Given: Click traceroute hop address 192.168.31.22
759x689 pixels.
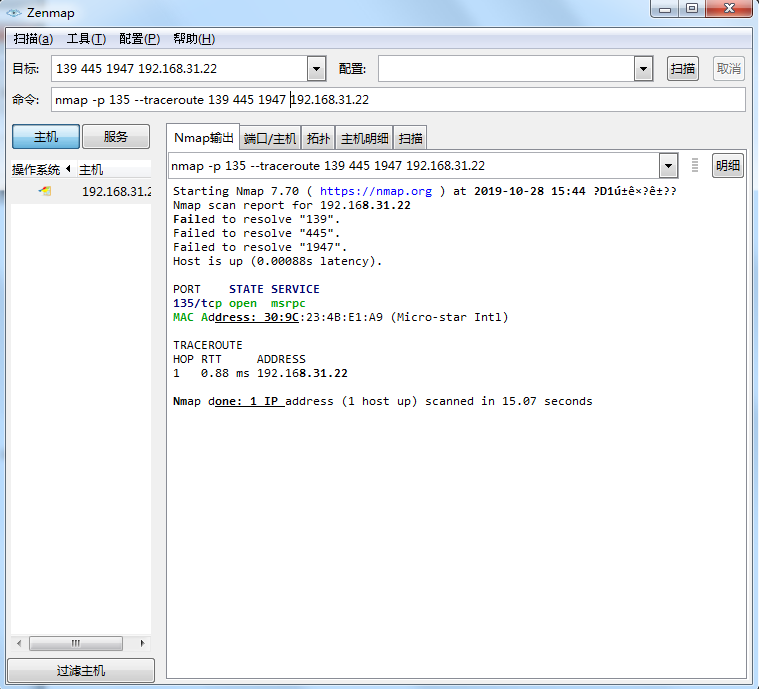Looking at the screenshot, I should 302,373.
